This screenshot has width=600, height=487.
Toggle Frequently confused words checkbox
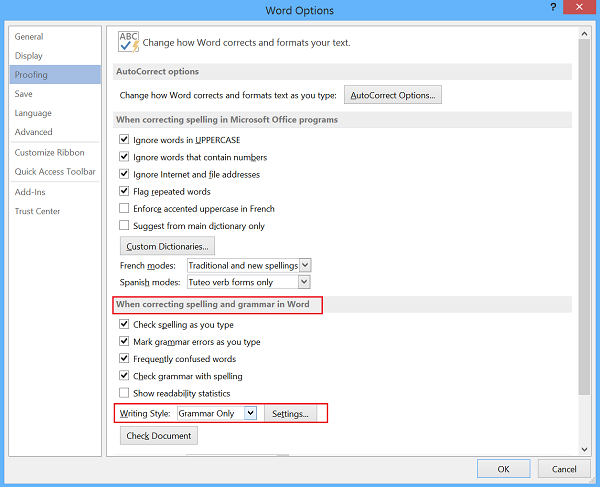124,358
